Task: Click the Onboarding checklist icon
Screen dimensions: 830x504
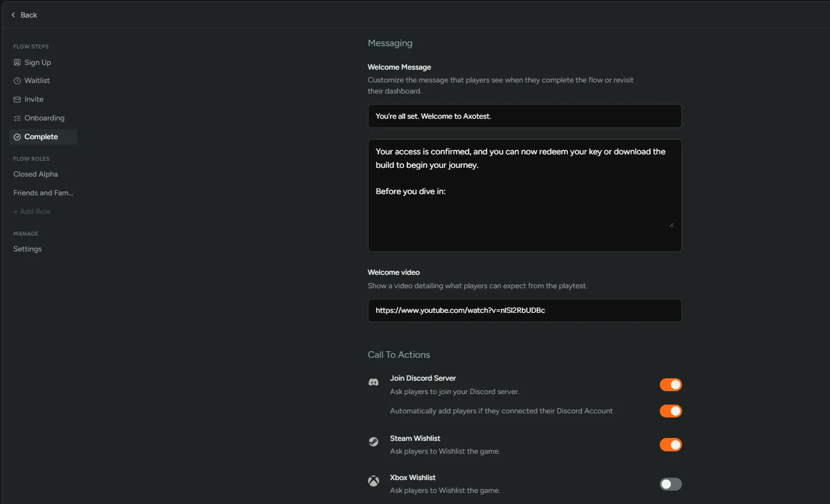Action: 17,118
